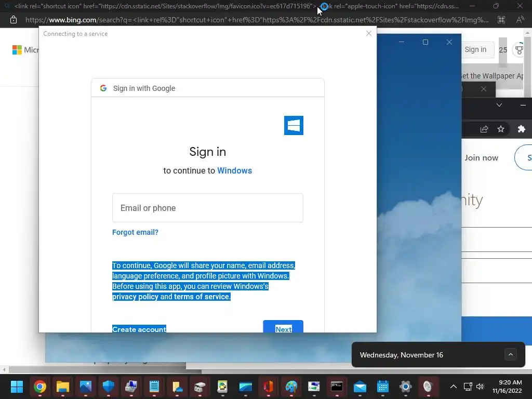Open the red Office icon on the taskbar

click(x=268, y=387)
